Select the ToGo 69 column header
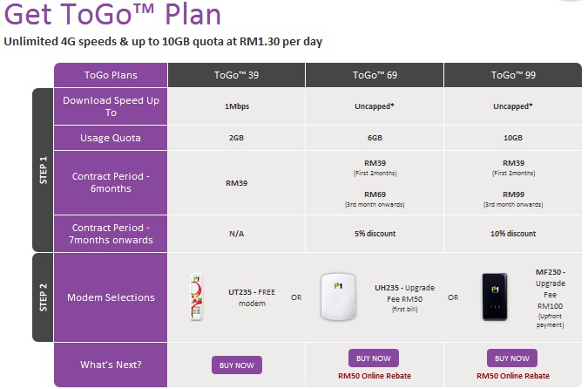 tap(375, 75)
